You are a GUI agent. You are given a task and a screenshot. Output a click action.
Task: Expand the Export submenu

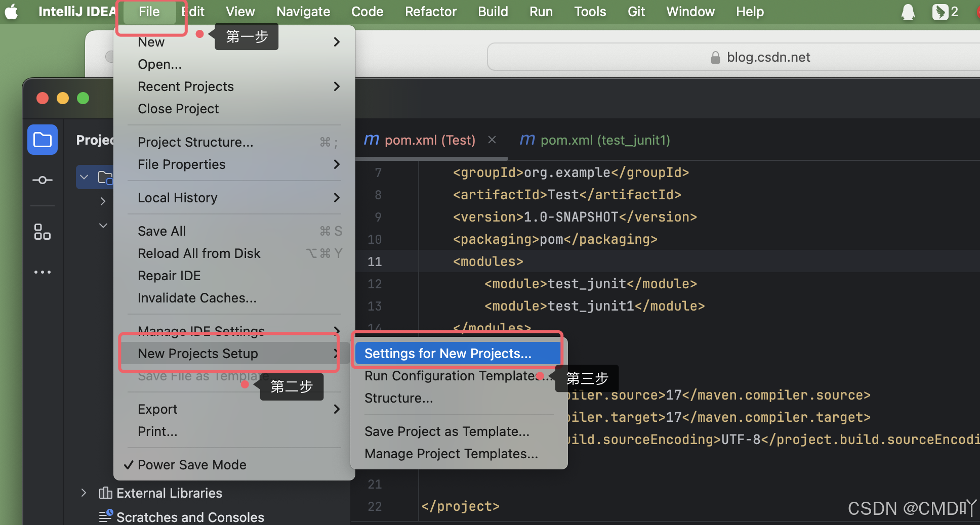click(337, 409)
